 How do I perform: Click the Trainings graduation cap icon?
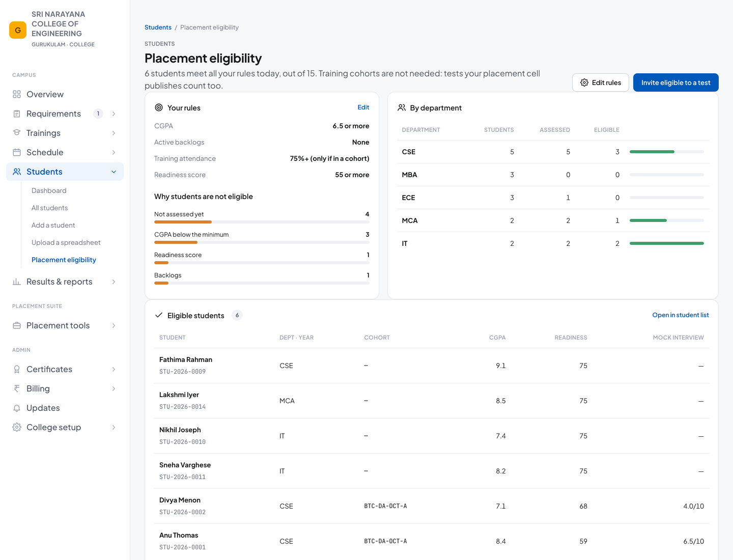tap(17, 133)
